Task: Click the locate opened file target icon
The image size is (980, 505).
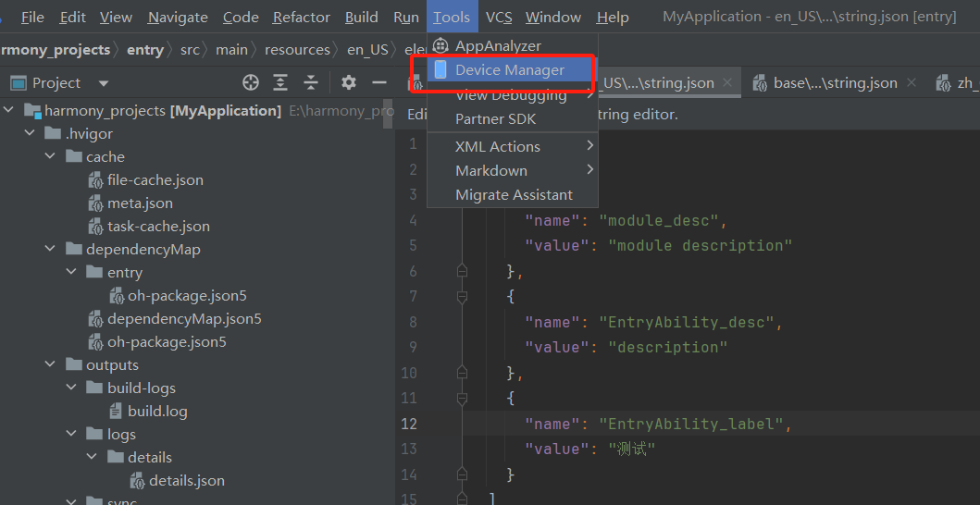Action: click(251, 82)
